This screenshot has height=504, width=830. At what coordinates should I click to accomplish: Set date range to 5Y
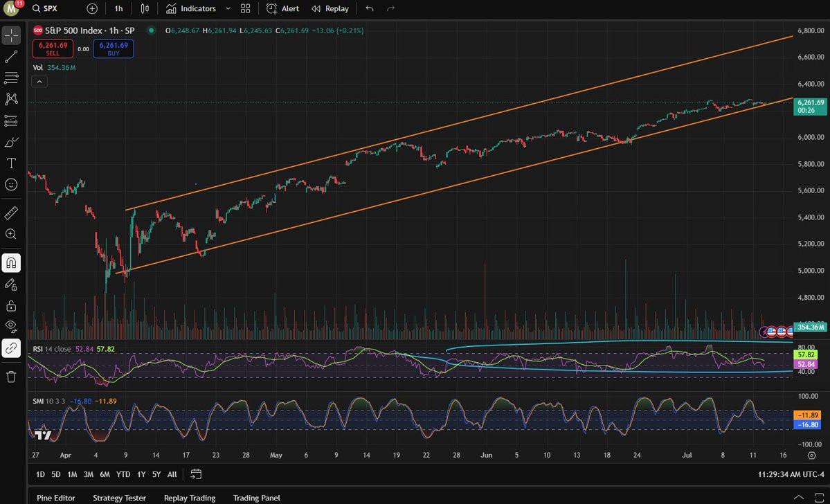pyautogui.click(x=156, y=474)
